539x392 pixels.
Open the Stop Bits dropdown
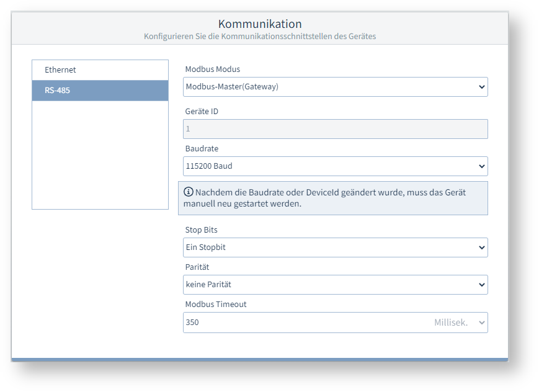coord(335,247)
